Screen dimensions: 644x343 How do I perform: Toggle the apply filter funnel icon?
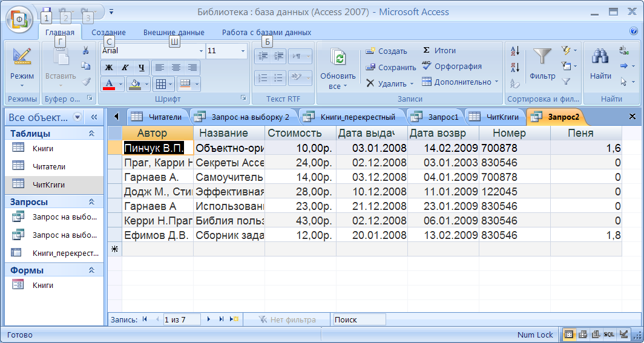point(567,81)
